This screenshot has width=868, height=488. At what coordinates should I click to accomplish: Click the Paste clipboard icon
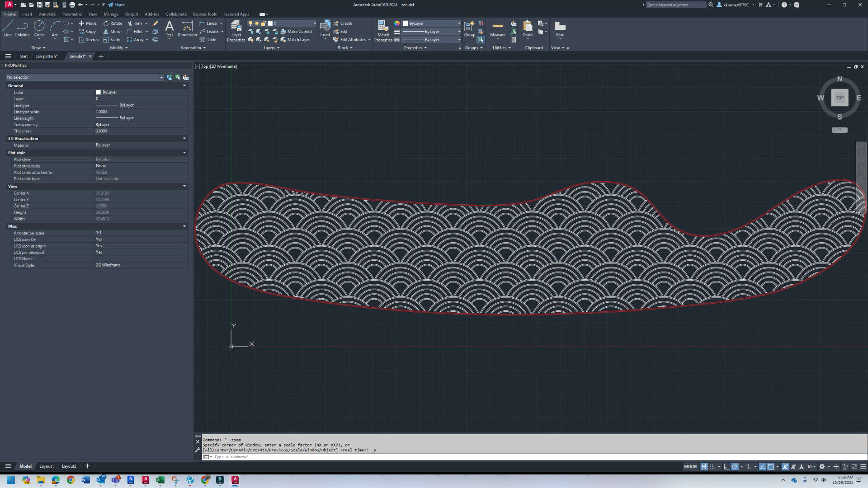pos(528,28)
